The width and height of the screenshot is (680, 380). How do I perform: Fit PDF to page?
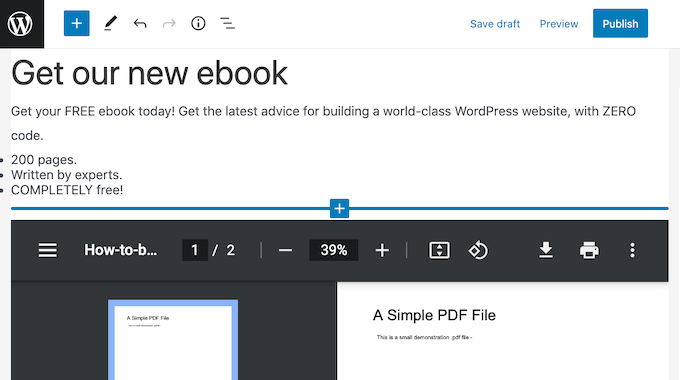click(439, 250)
